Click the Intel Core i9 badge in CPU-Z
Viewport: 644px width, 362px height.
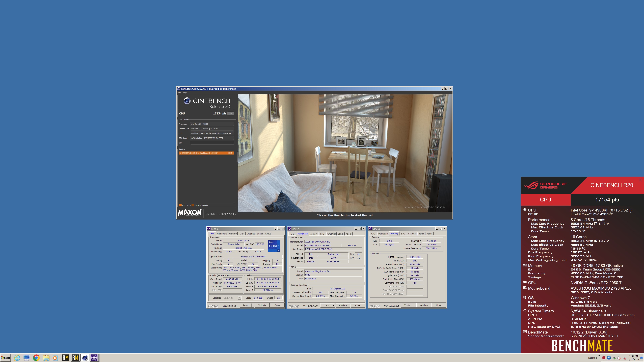[x=274, y=246]
